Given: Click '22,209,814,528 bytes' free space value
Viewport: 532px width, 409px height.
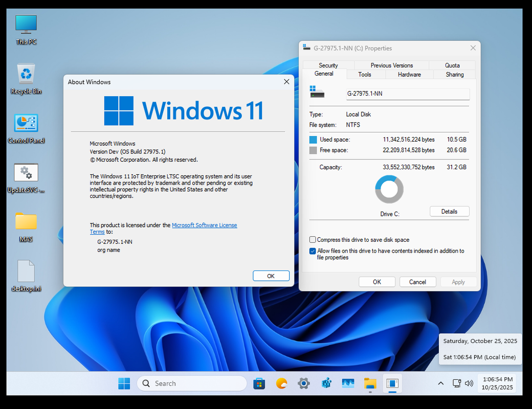Looking at the screenshot, I should click(x=409, y=150).
